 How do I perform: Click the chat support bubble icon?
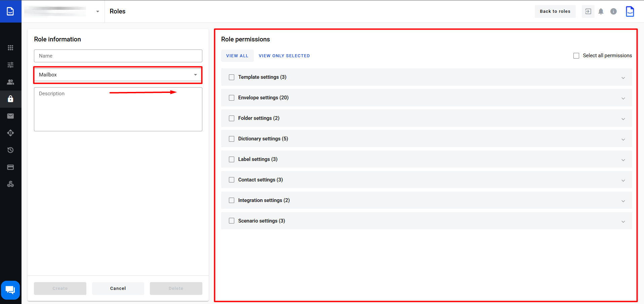[x=10, y=290]
